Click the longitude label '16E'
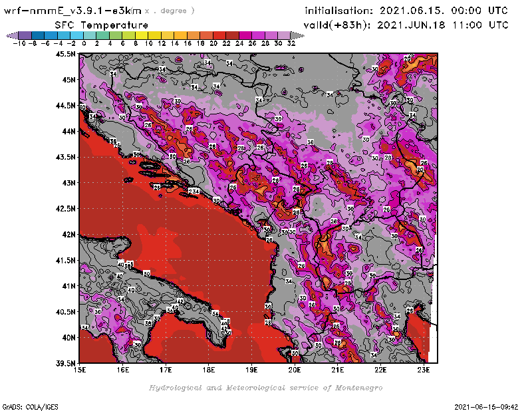The image size is (532, 411). tap(123, 370)
